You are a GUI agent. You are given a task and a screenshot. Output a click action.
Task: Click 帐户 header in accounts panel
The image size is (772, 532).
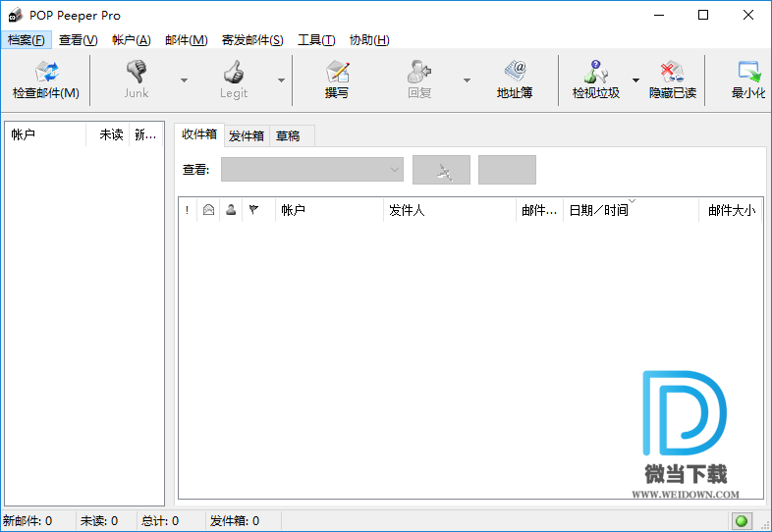[x=45, y=134]
